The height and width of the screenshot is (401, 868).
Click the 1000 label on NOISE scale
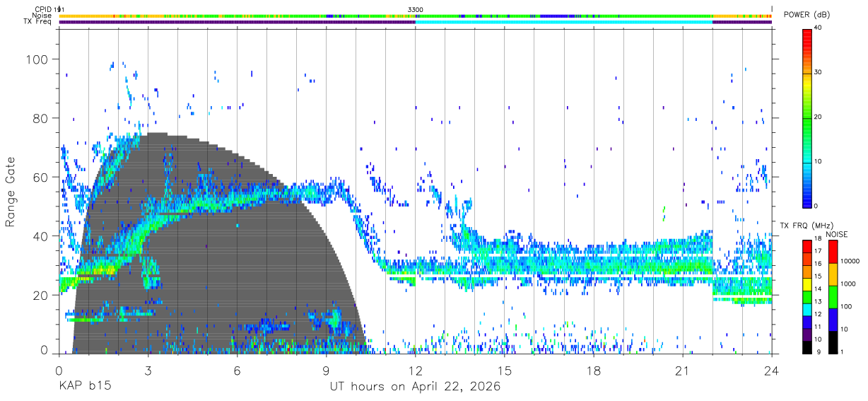click(x=848, y=284)
